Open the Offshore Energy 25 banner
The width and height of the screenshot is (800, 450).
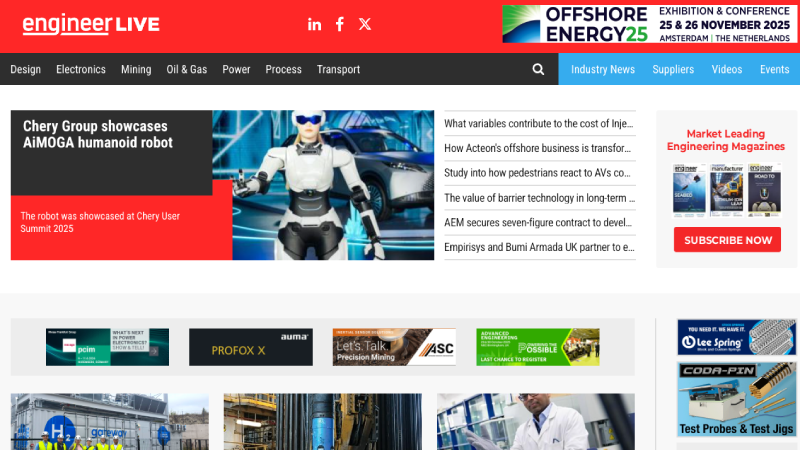coord(650,24)
